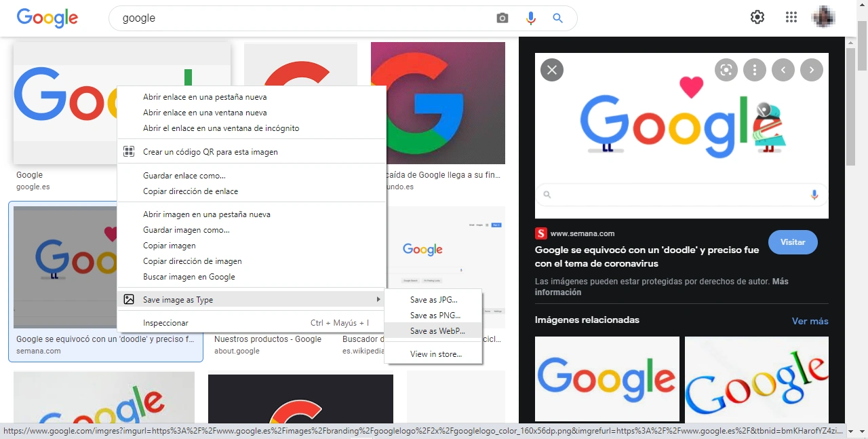
Task: Choose 'Save as JPG...' in the submenu
Action: click(433, 300)
